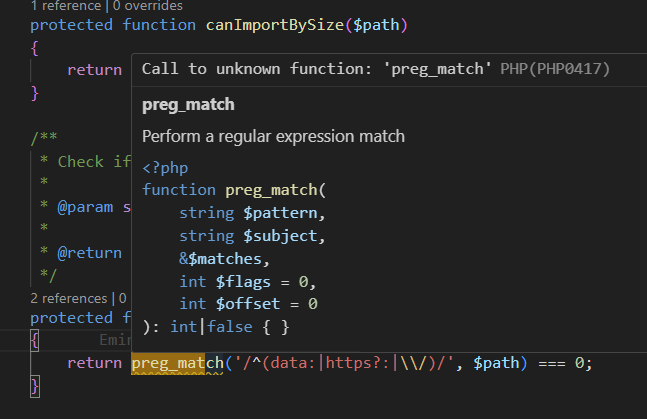Click the underlined preg_match call in the editor

tap(178, 362)
